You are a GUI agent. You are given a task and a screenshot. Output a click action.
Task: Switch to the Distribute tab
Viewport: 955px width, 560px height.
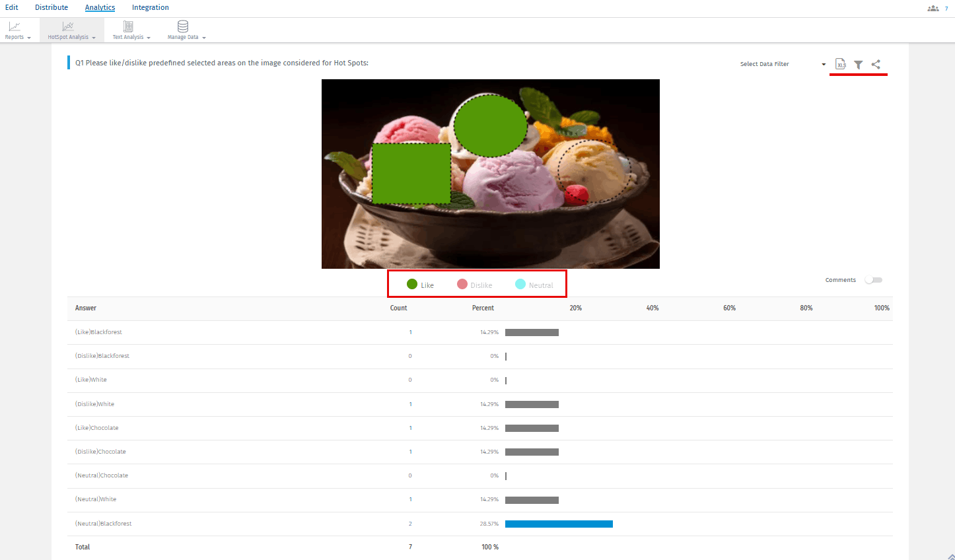point(51,7)
